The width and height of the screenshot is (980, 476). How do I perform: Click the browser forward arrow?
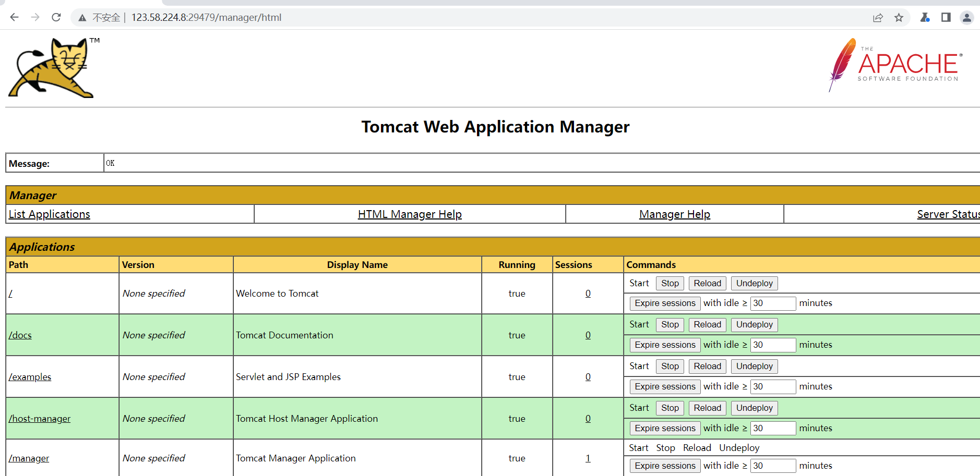coord(35,17)
